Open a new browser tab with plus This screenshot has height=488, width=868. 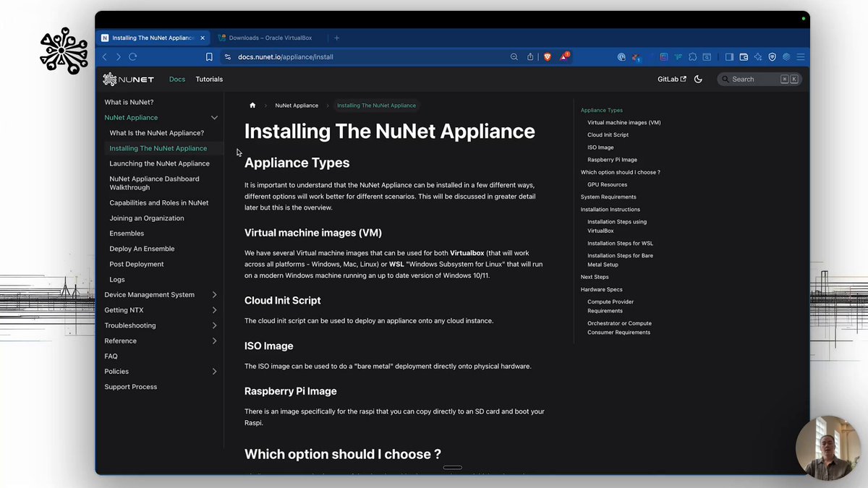tap(336, 38)
